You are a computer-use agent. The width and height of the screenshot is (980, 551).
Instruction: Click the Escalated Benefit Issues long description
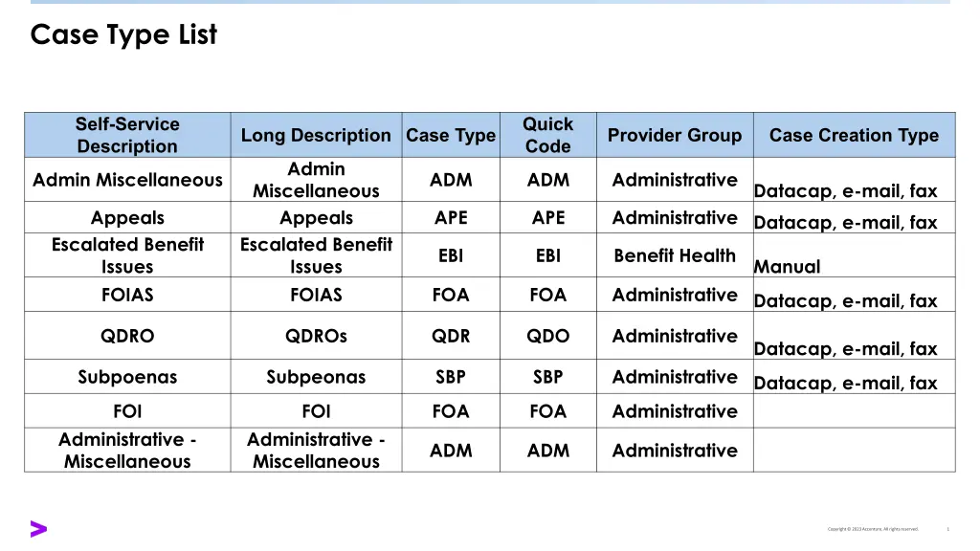point(316,255)
